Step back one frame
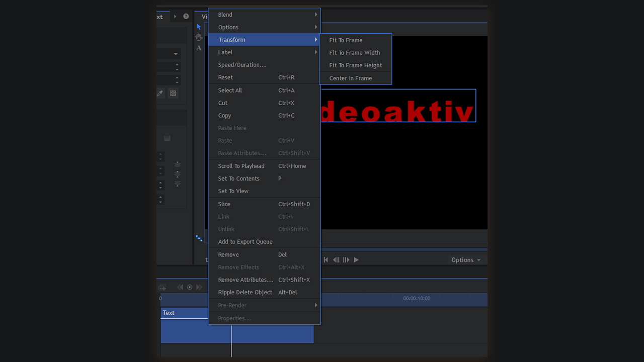The width and height of the screenshot is (644, 362). (336, 260)
